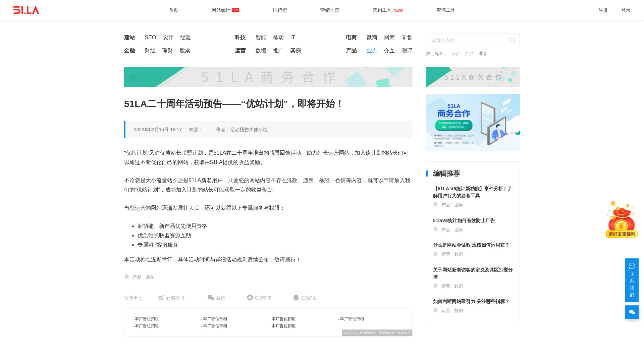Click the wide 51LA商务合作 banner
The height and width of the screenshot is (349, 644).
point(268,77)
